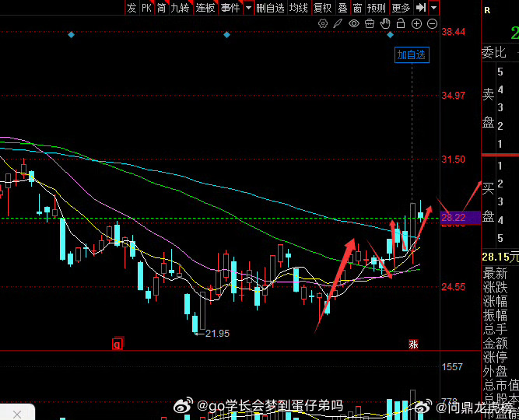Click the red q marker below chart
The height and width of the screenshot is (420, 519).
click(x=117, y=345)
